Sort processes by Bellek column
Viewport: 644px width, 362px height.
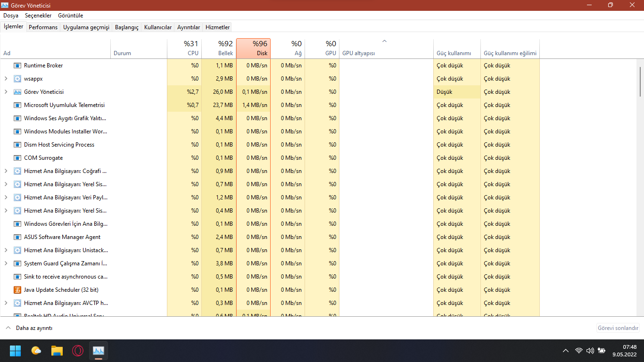click(x=219, y=49)
